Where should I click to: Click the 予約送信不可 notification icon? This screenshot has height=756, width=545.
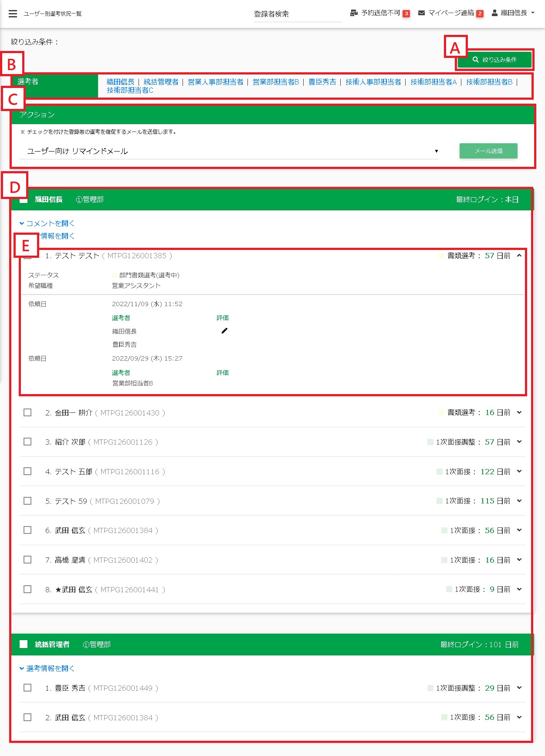(x=354, y=13)
